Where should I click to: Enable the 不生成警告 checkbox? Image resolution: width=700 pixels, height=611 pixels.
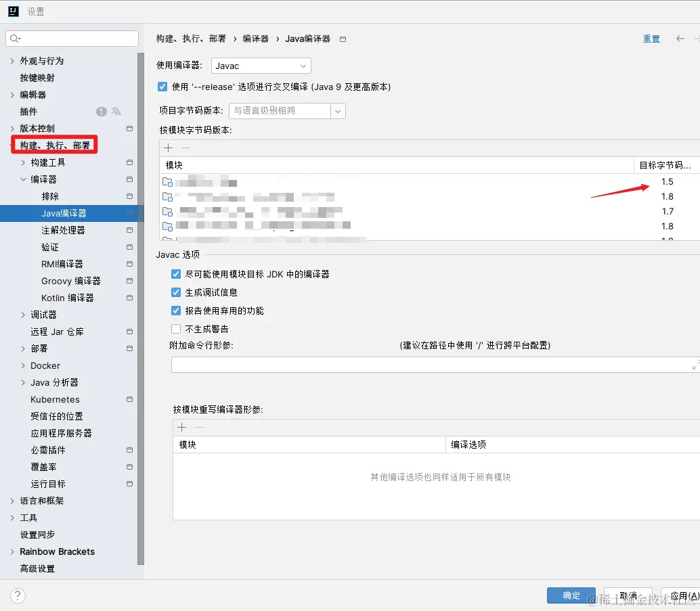pos(176,329)
